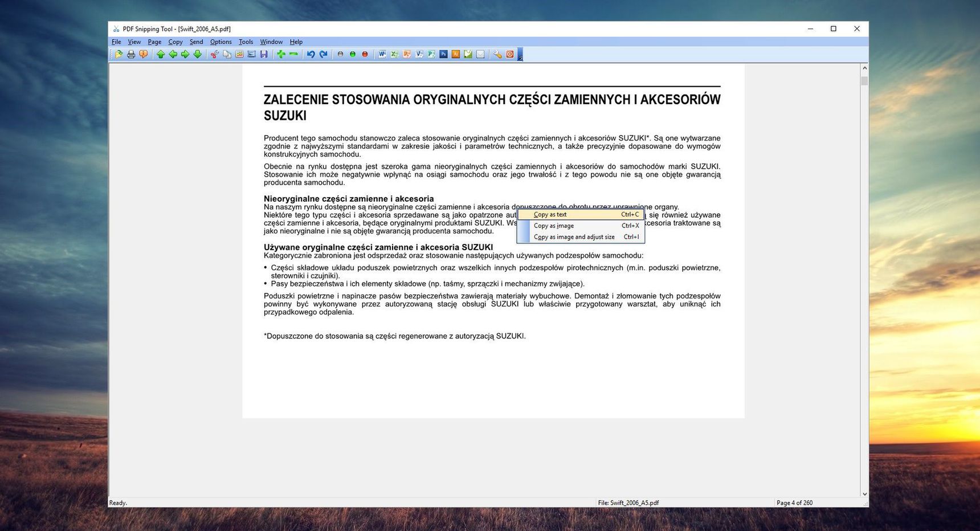This screenshot has height=531, width=980.
Task: Click the Open file folder icon
Action: pyautogui.click(x=119, y=54)
